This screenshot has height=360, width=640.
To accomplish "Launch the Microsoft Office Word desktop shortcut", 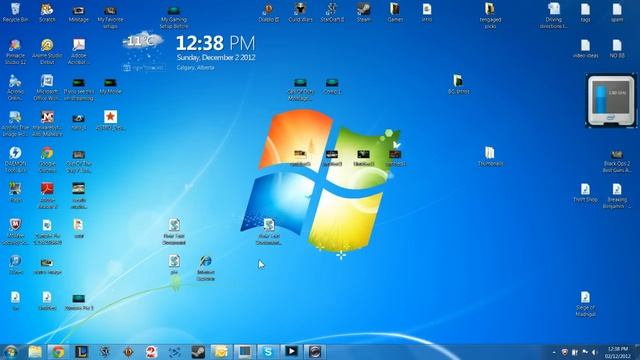I will (47, 88).
